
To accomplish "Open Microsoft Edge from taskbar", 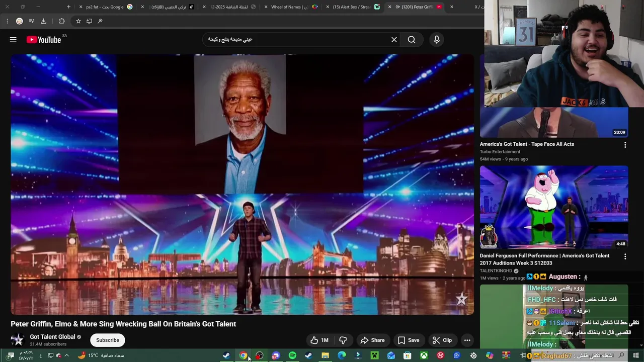I will point(342,355).
